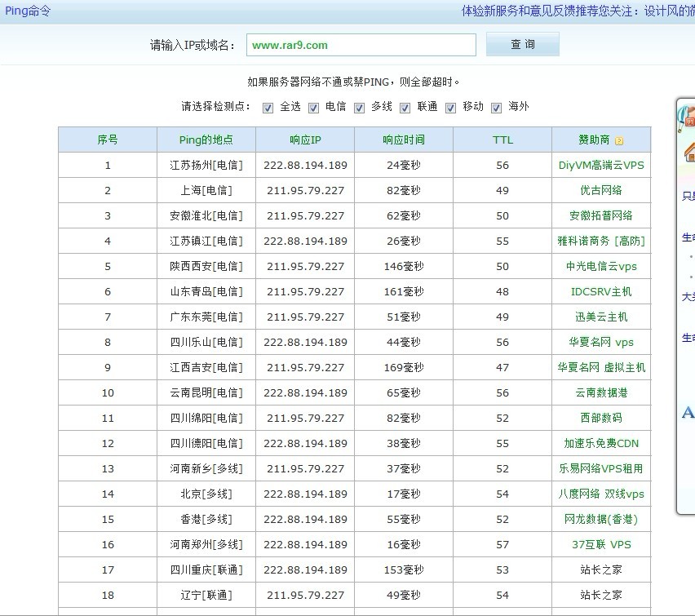Open the 云南数据港 link
695x616 pixels.
click(601, 393)
